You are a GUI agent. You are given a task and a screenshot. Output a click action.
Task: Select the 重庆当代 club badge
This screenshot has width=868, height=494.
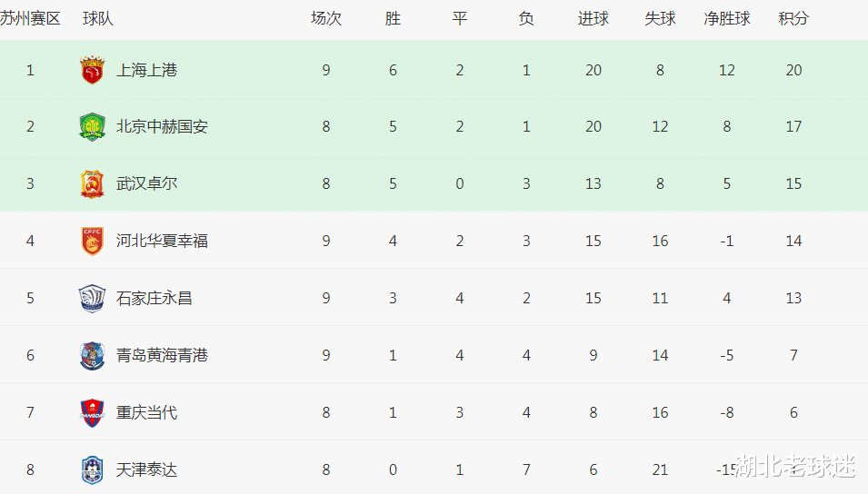click(x=92, y=412)
